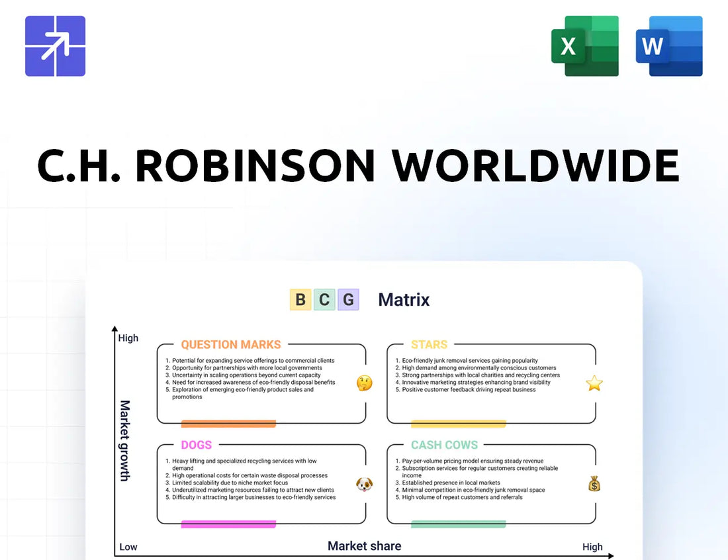Click the green C letter tile
Screen dimensions: 728x560
[x=324, y=299]
